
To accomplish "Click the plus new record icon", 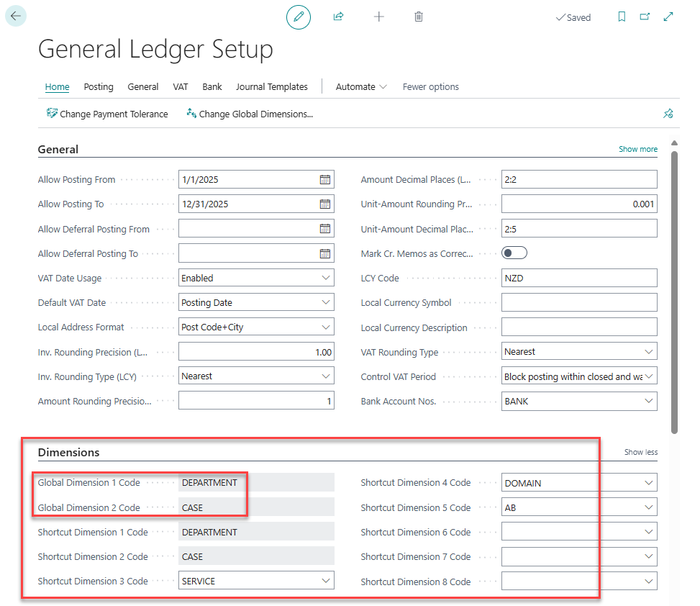I will click(x=379, y=17).
